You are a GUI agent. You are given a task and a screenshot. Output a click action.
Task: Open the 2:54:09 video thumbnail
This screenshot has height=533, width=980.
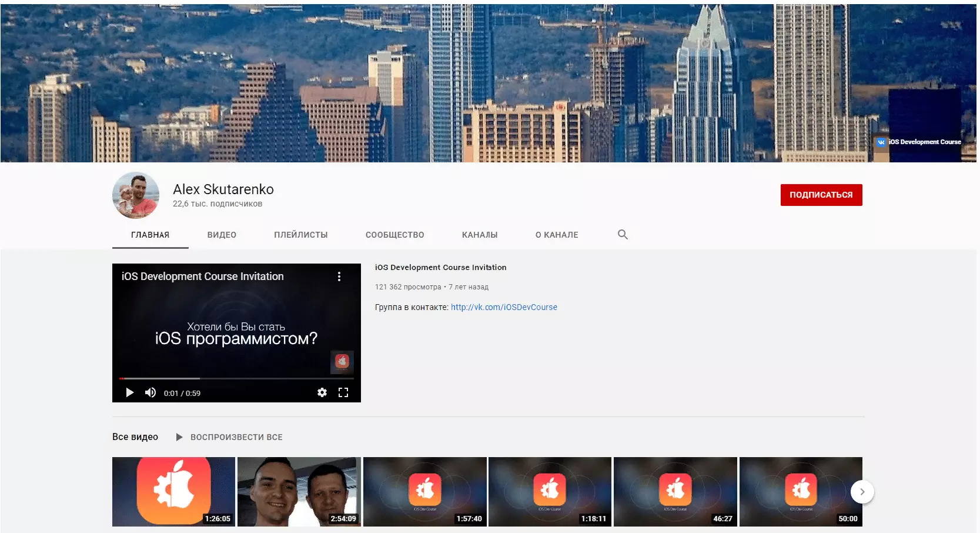pos(299,491)
